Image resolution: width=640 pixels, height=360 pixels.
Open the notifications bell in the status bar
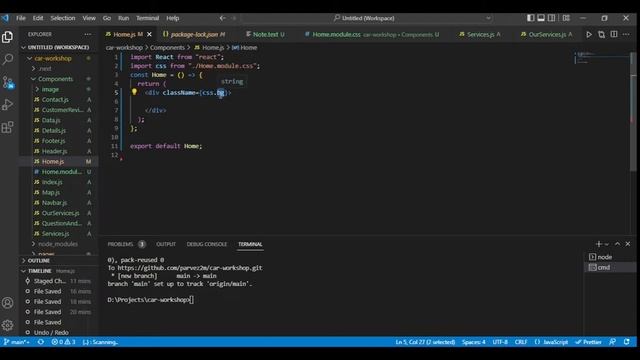point(627,342)
